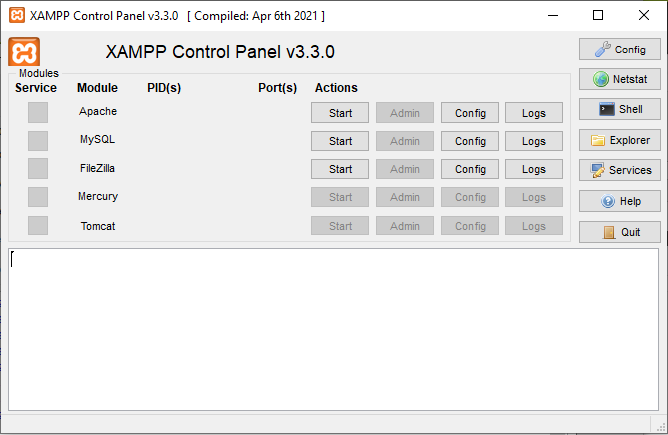Image resolution: width=668 pixels, height=435 pixels.
Task: Toggle the Apache service checkbox
Action: pos(38,112)
